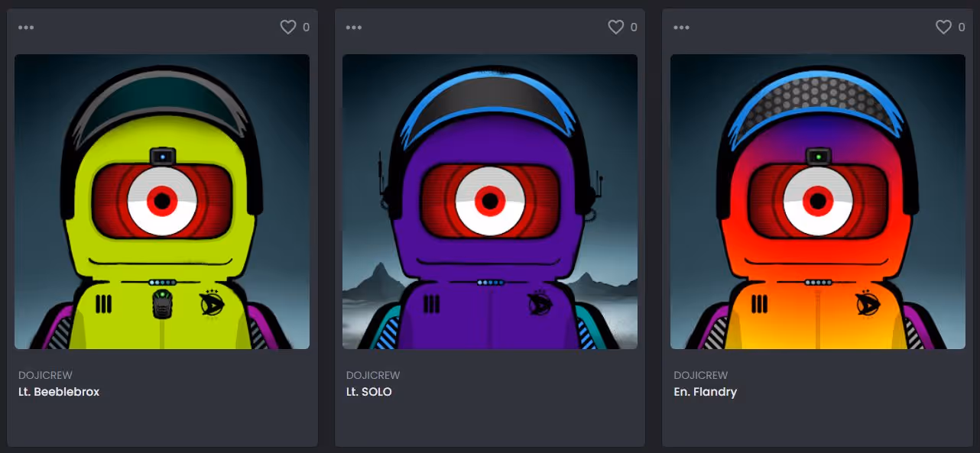This screenshot has width=980, height=453.
Task: Open the En. Flandry title link
Action: tap(705, 392)
